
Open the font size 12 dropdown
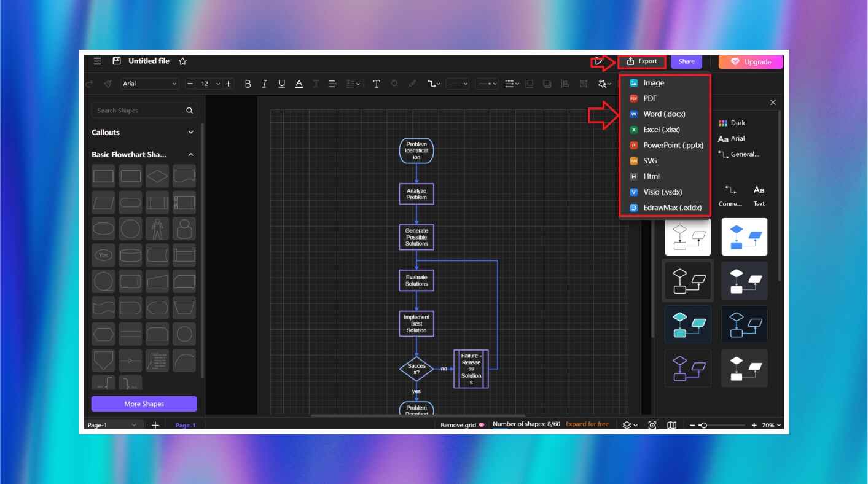pyautogui.click(x=210, y=84)
